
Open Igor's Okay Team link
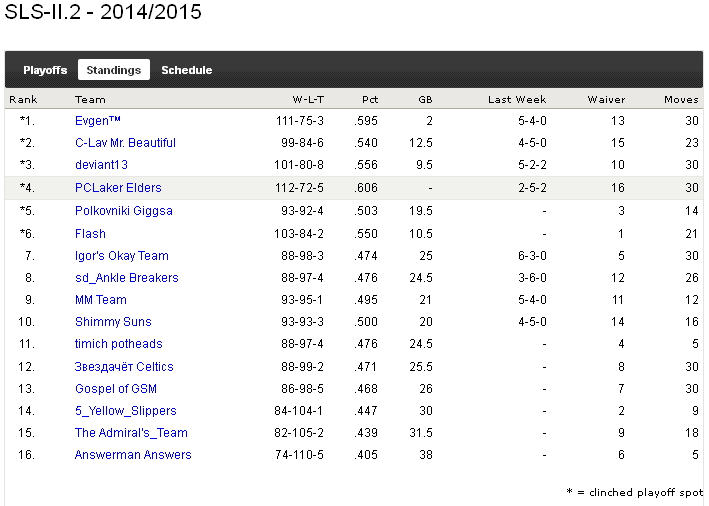click(x=121, y=256)
